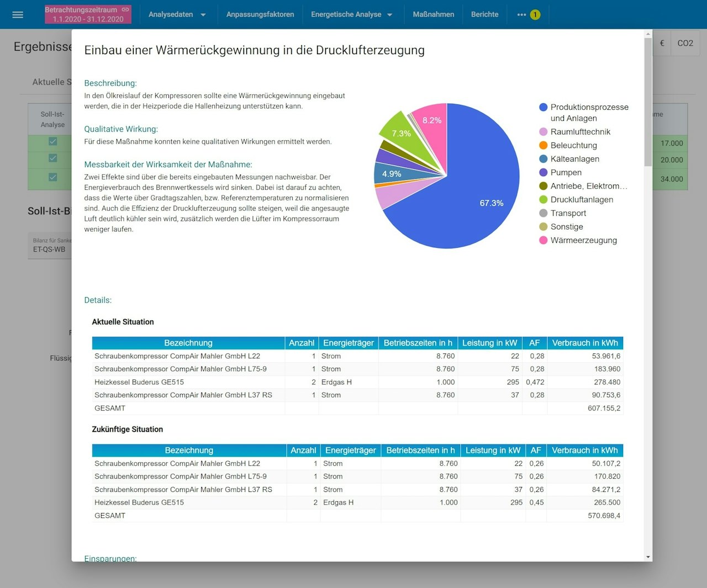707x588 pixels.
Task: Click the yellow notification badge showing 1
Action: tap(535, 14)
